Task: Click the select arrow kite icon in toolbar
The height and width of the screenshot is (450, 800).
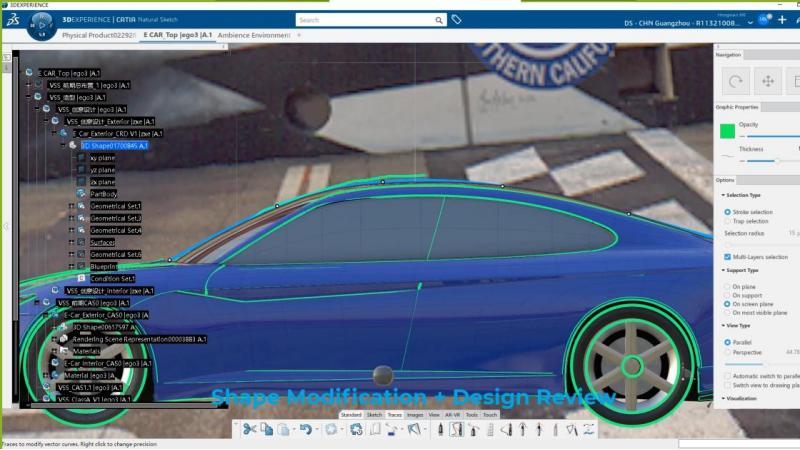Action: click(414, 430)
